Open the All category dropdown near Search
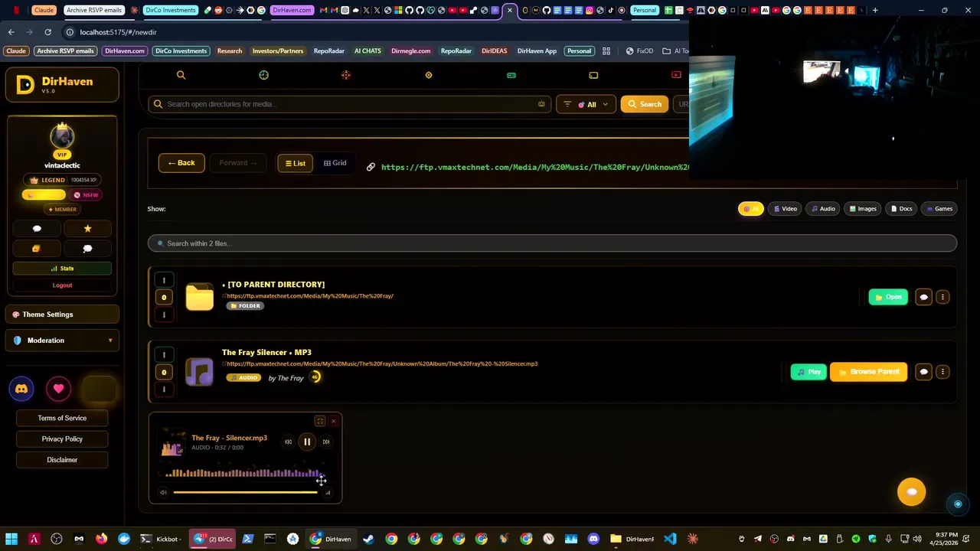This screenshot has height=551, width=980. tap(586, 104)
